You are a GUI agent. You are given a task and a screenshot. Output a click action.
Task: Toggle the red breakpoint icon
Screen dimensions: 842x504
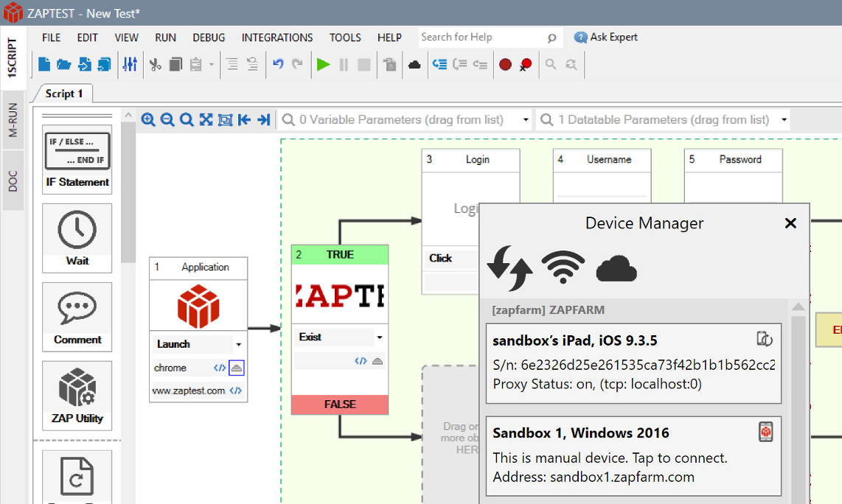(505, 64)
